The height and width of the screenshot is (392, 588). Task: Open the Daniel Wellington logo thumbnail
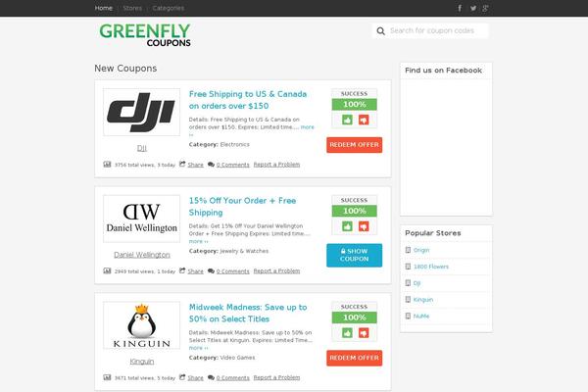tap(142, 219)
